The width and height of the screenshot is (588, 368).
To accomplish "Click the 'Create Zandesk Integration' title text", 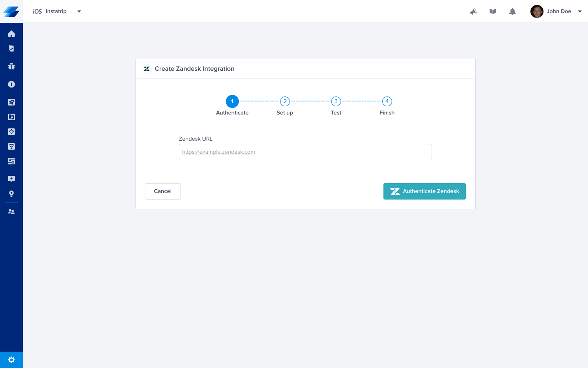I will click(194, 69).
